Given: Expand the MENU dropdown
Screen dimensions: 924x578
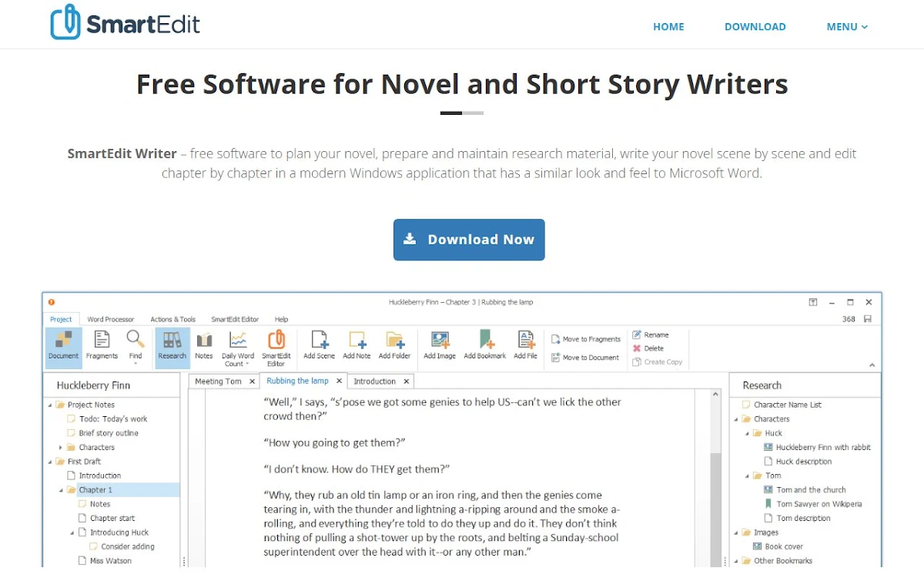Looking at the screenshot, I should (847, 26).
